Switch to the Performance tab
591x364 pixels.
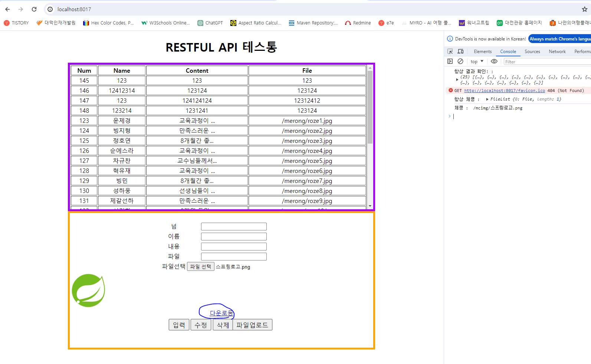point(582,52)
